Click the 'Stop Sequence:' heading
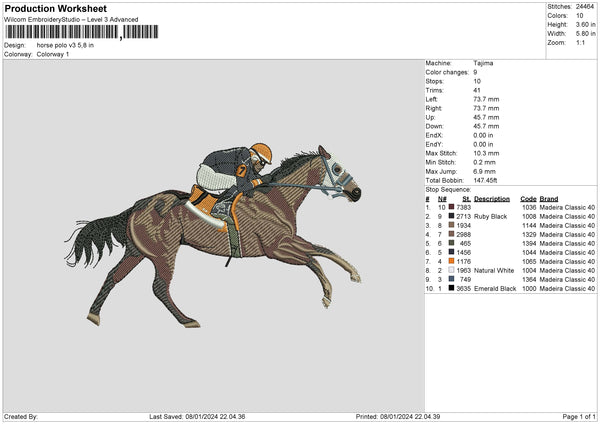The width and height of the screenshot is (600, 424). pyautogui.click(x=448, y=188)
